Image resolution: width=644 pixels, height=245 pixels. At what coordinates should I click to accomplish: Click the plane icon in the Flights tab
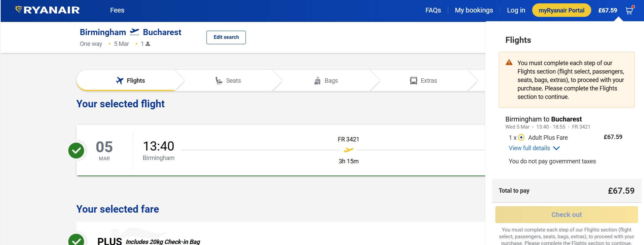pos(120,81)
